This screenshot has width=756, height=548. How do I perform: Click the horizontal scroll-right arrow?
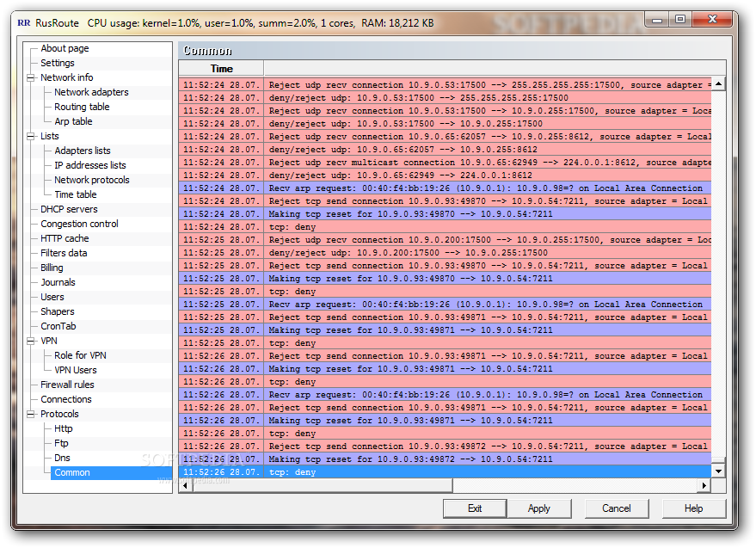[704, 486]
